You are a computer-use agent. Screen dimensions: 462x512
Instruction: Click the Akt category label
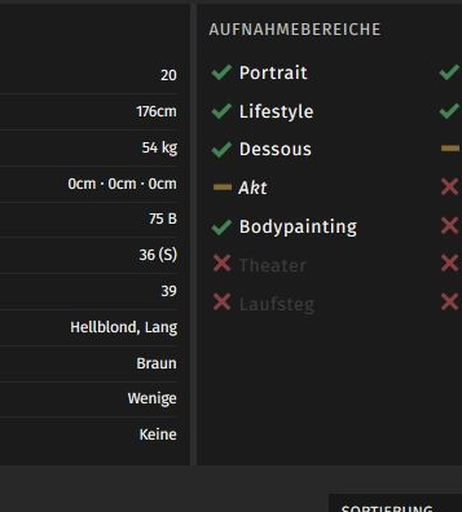[x=253, y=188]
